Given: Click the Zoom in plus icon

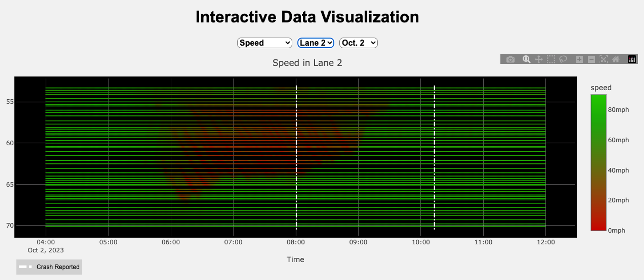Looking at the screenshot, I should click(x=579, y=59).
